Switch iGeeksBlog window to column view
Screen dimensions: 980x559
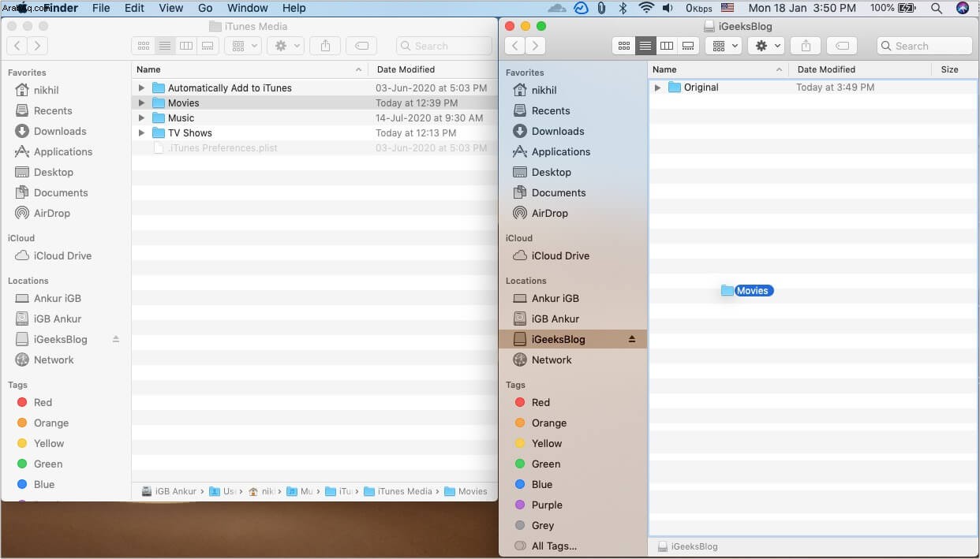coord(667,46)
